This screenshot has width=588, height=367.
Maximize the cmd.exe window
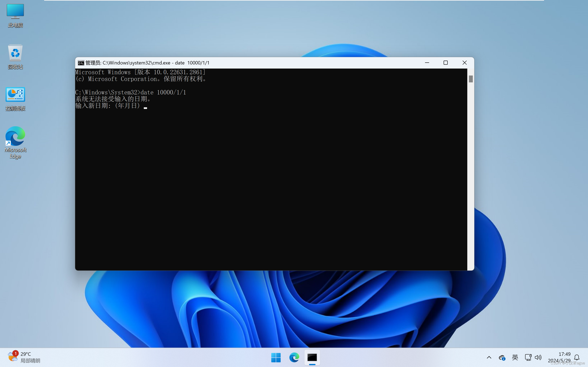[x=445, y=63]
